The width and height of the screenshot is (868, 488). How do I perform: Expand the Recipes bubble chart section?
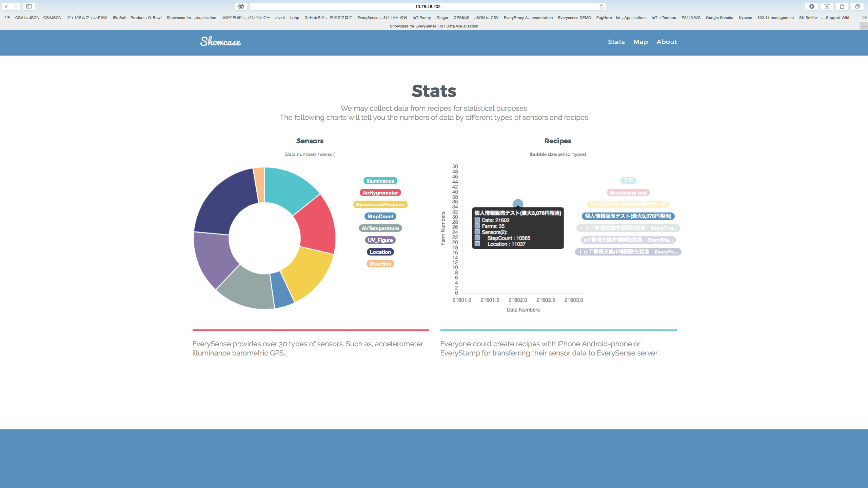coord(557,141)
